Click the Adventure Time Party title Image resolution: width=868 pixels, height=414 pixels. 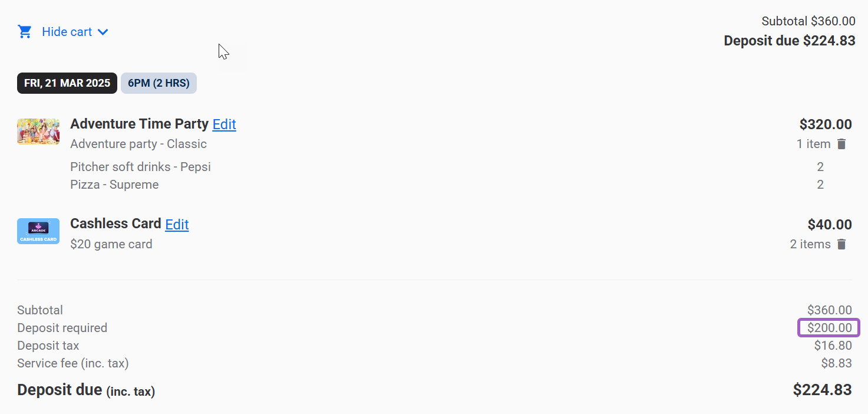(x=139, y=124)
